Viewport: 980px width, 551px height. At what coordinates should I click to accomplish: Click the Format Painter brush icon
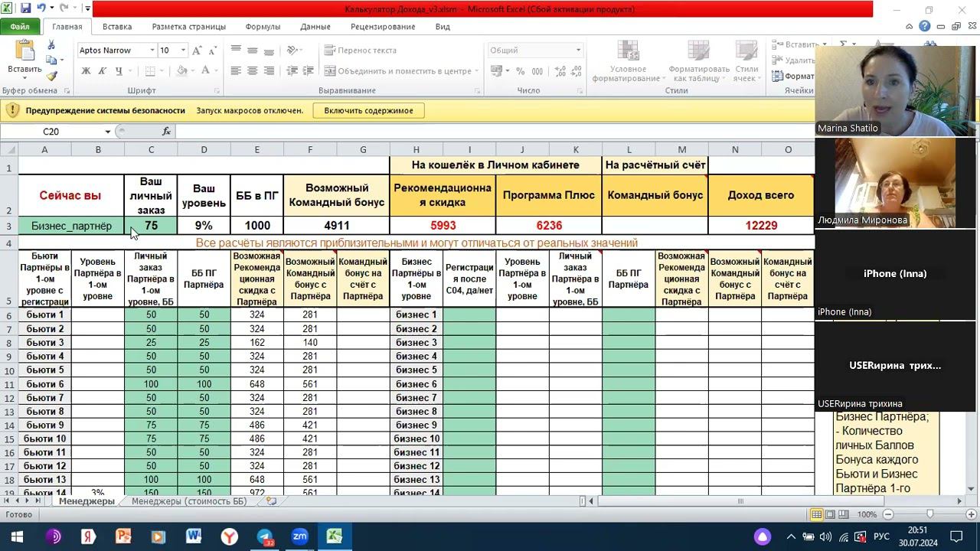click(x=51, y=76)
